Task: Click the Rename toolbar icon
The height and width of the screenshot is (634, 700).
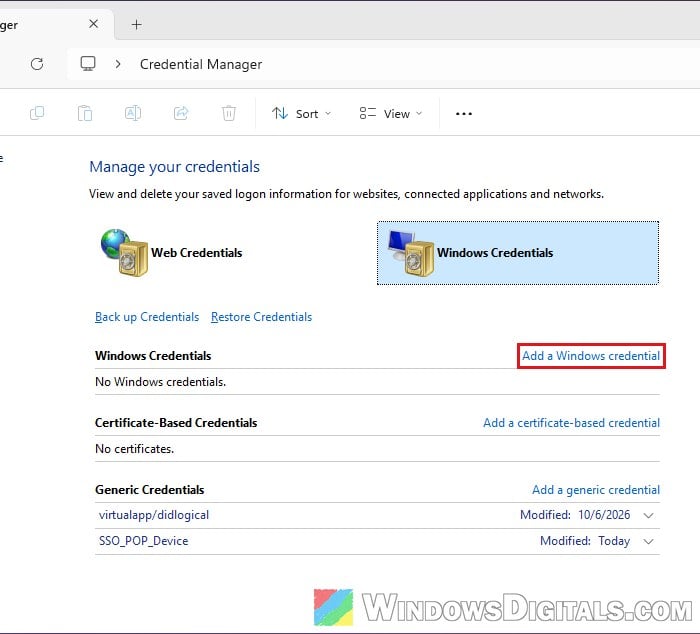Action: pyautogui.click(x=133, y=113)
